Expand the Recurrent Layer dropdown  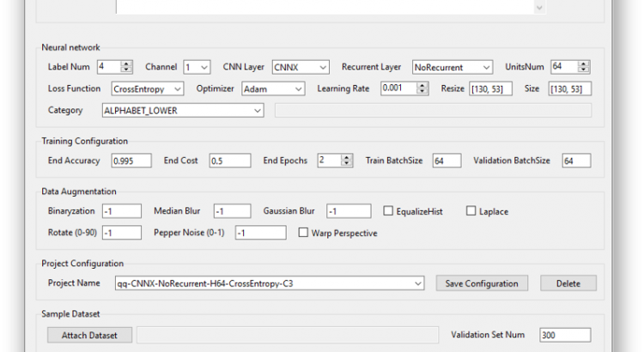452,67
